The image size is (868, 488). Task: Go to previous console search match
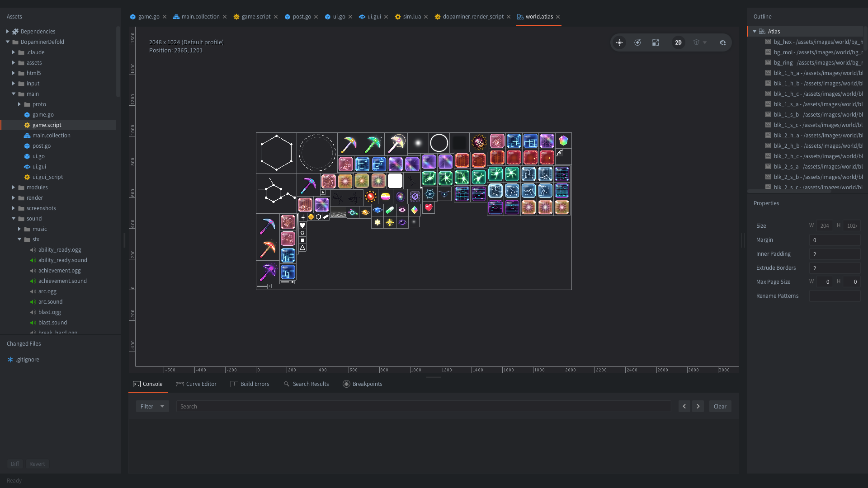pos(684,406)
